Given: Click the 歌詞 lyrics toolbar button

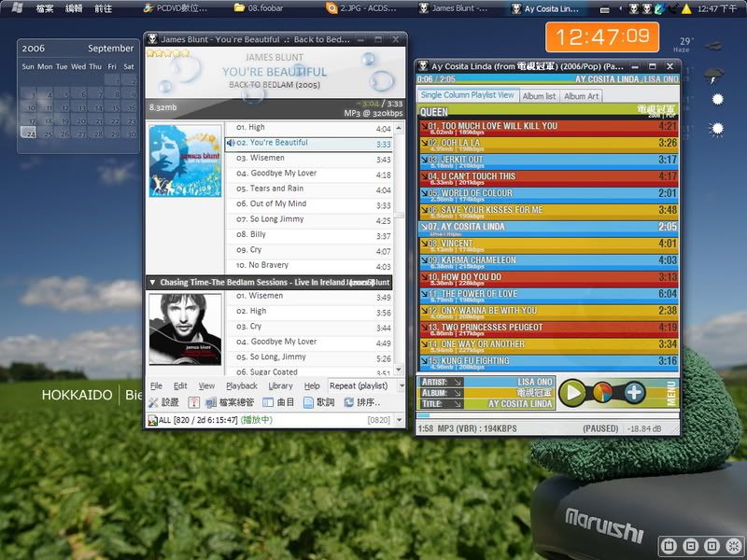Looking at the screenshot, I should pos(319,402).
